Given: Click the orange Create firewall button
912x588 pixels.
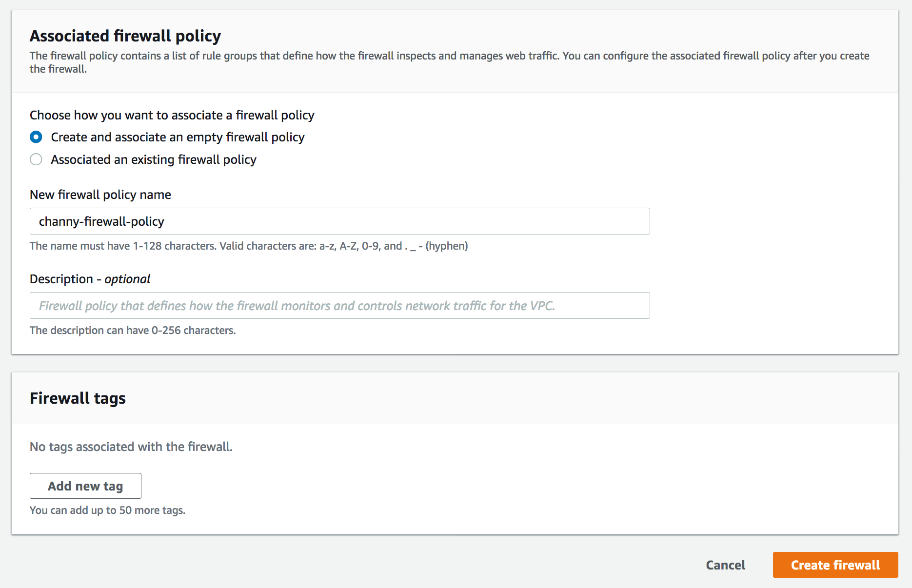Looking at the screenshot, I should click(835, 565).
